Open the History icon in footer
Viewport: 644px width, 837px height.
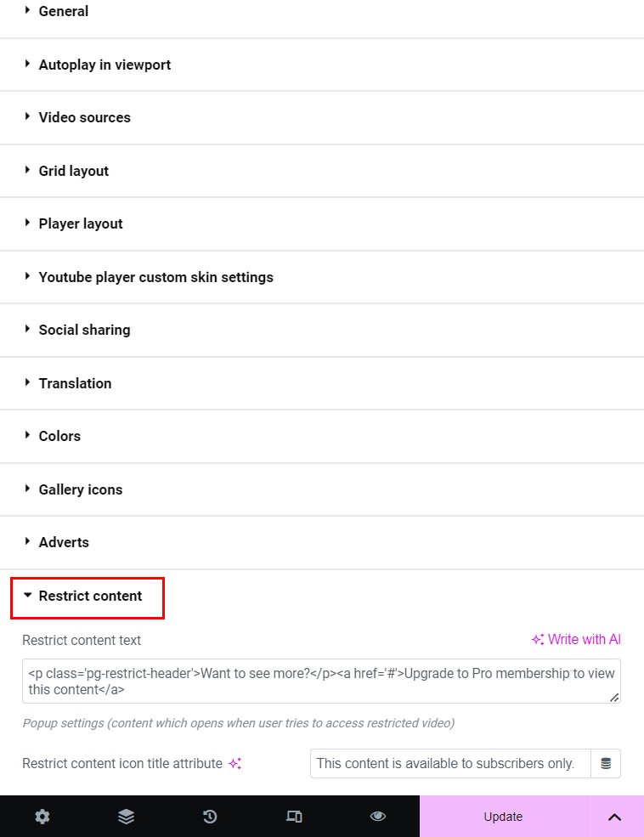pyautogui.click(x=210, y=817)
